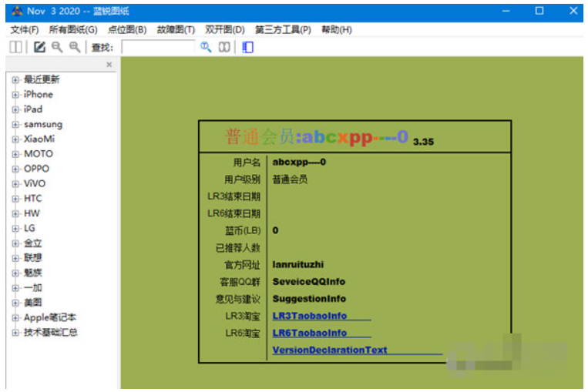Click the app logo in title bar
Image resolution: width=588 pixels, height=392 pixels.
click(17, 12)
